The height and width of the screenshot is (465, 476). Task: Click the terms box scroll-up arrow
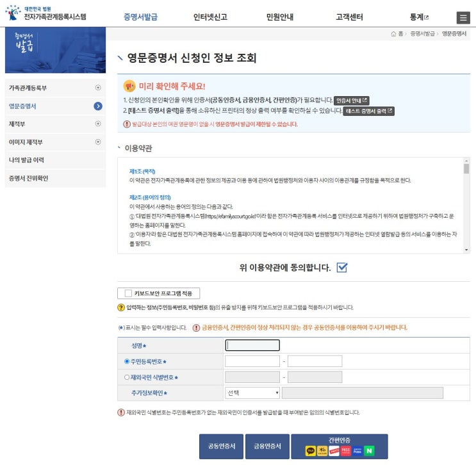[x=466, y=161]
